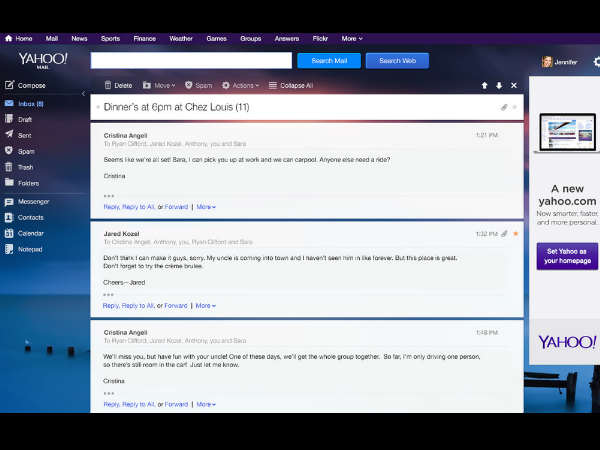
Task: Open Compose pencil icon
Action: tap(9, 85)
